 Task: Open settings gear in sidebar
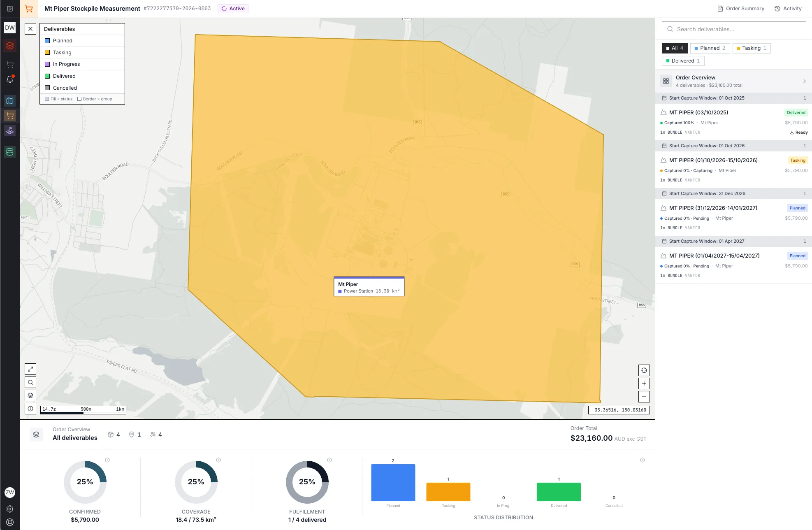[10, 509]
